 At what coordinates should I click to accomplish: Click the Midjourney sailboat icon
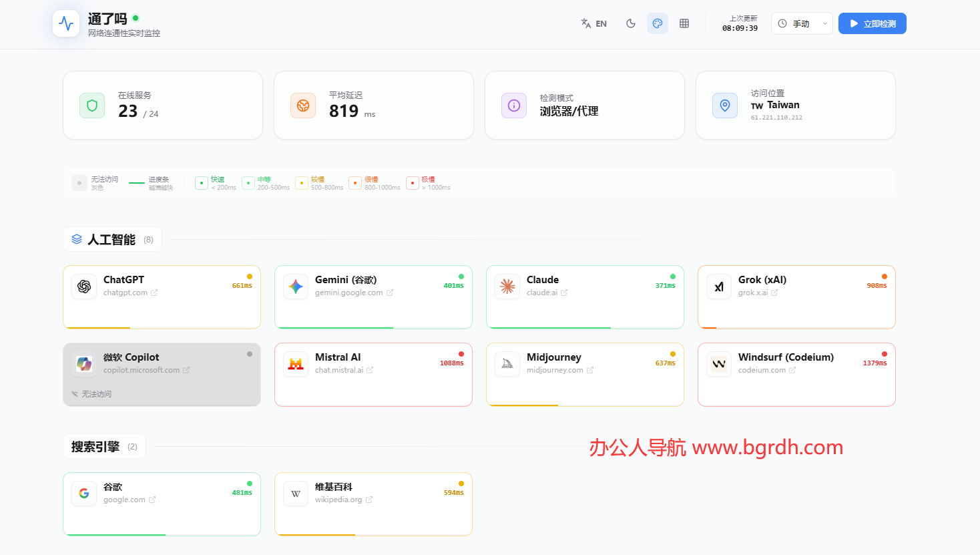[x=507, y=364]
